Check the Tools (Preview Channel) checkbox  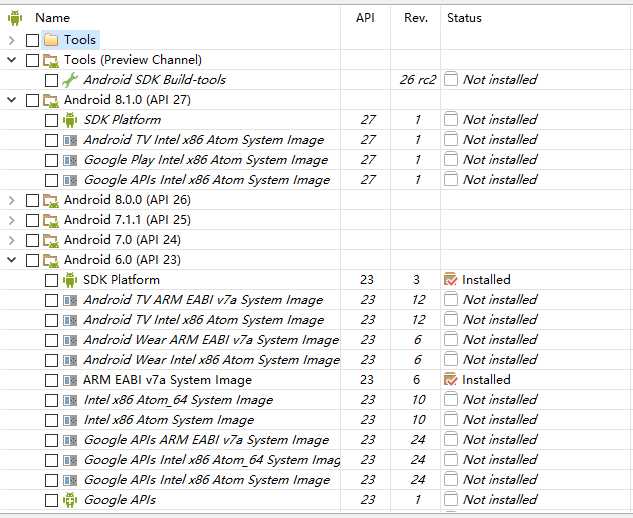pos(32,61)
